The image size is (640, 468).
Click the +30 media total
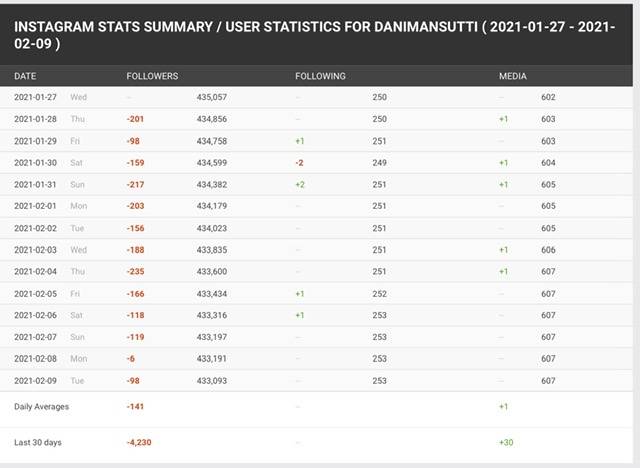pos(506,442)
